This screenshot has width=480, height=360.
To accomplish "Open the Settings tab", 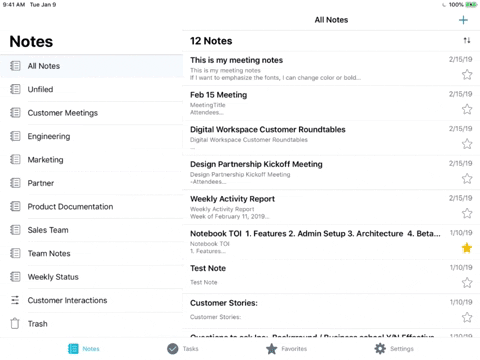I will click(394, 349).
